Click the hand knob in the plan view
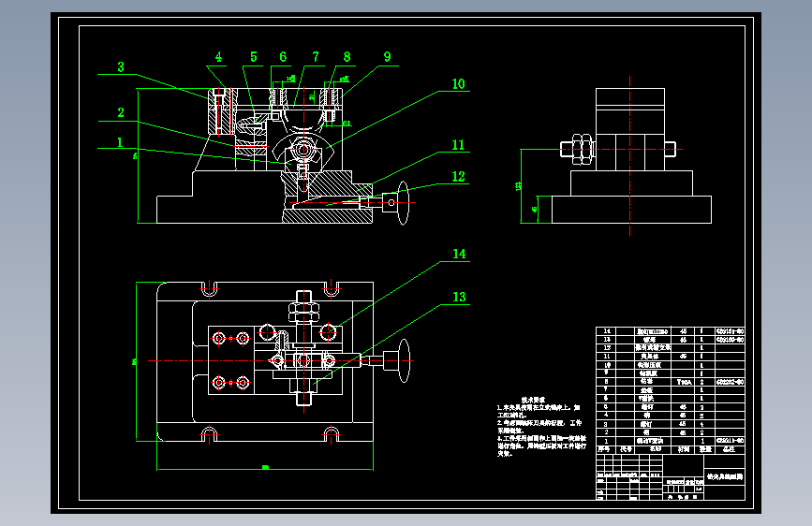 click(x=404, y=361)
